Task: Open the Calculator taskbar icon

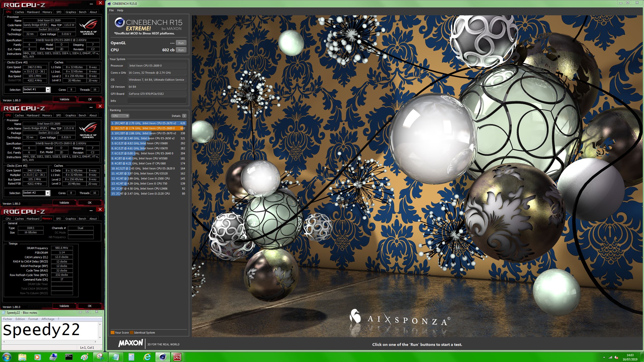Action: pyautogui.click(x=131, y=357)
